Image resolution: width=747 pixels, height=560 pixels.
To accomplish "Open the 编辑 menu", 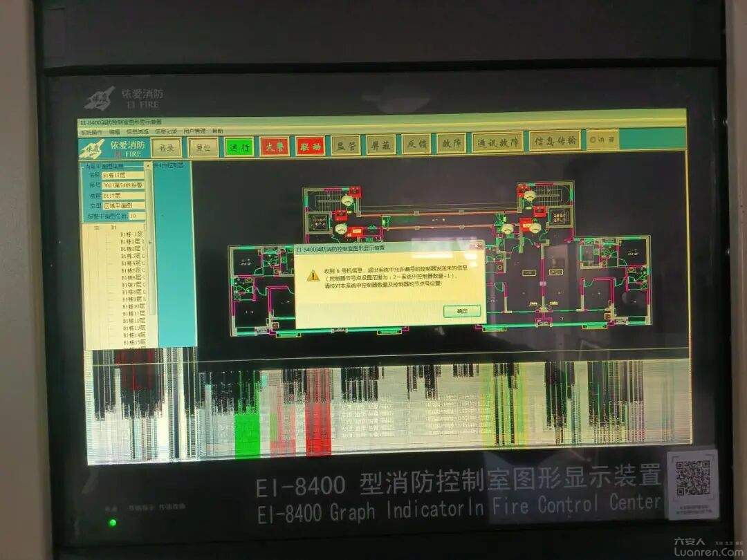I will [x=114, y=132].
